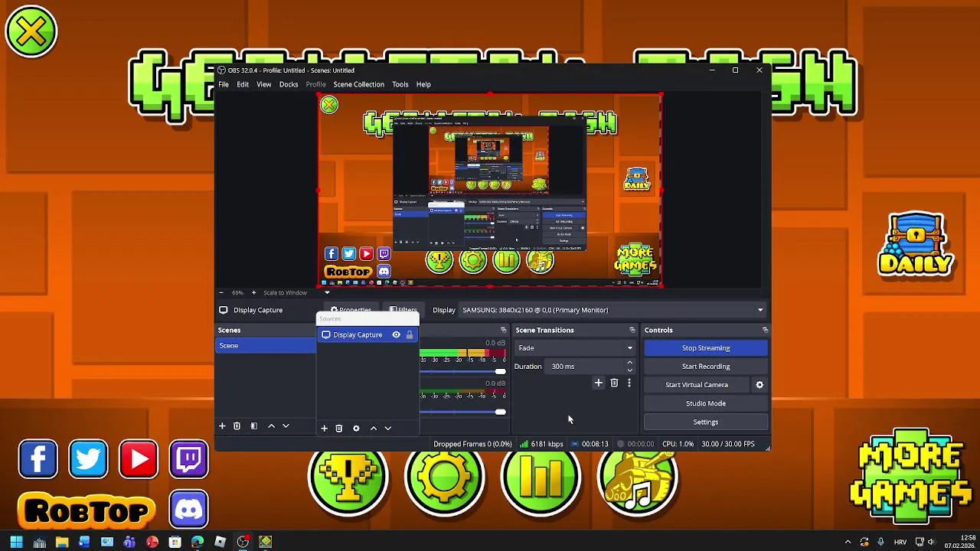This screenshot has width=980, height=551.
Task: Remove selected scene with Scenes trash icon
Action: coord(237,426)
